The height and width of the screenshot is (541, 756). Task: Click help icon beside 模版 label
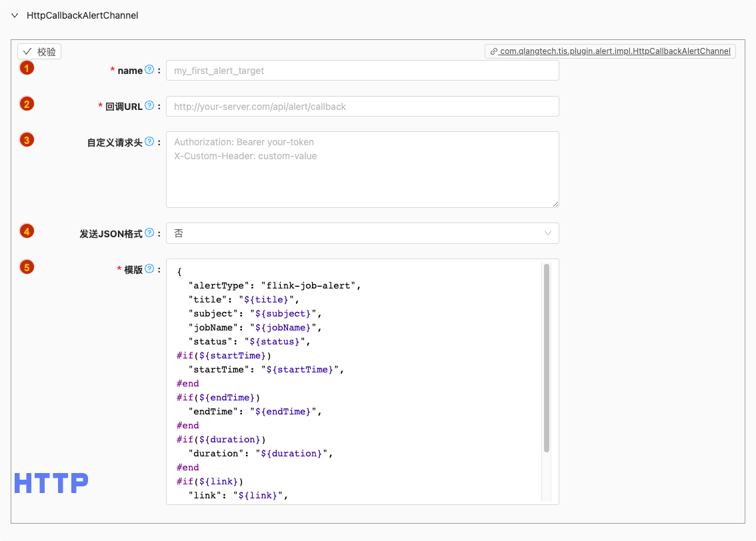[x=149, y=269]
